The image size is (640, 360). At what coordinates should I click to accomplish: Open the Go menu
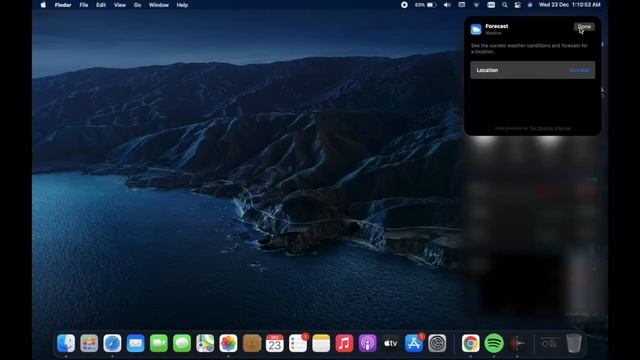tap(138, 5)
